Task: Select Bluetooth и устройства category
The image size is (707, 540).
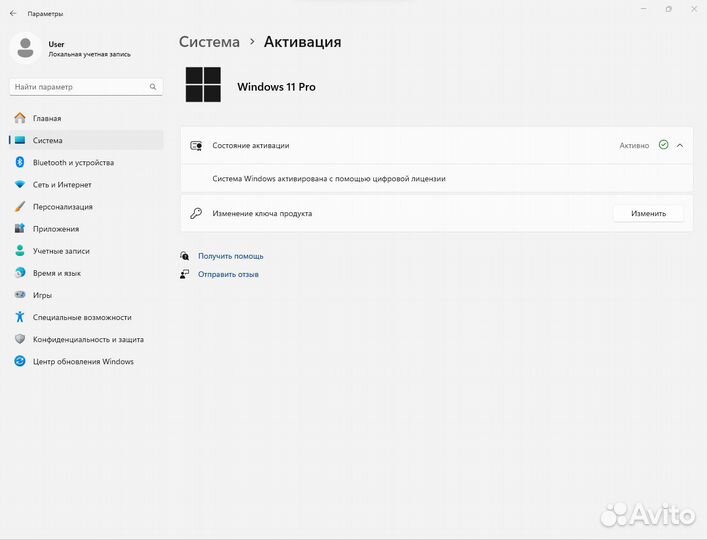Action: (86, 162)
